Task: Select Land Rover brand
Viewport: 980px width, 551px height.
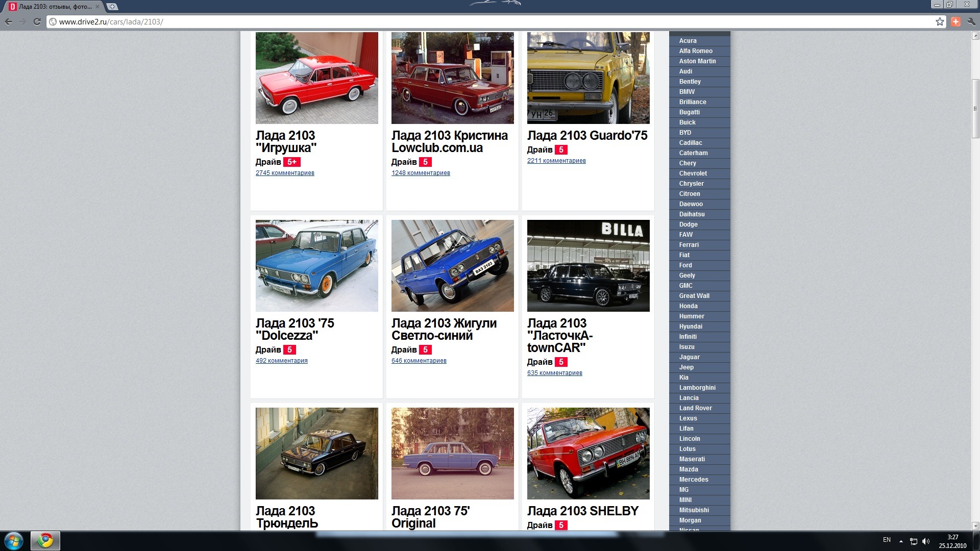Action: [x=700, y=408]
